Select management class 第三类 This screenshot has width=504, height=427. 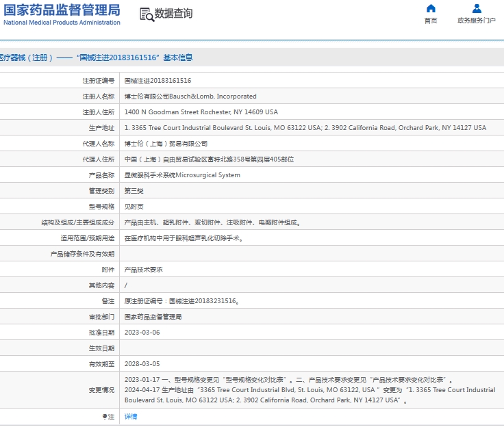(134, 191)
